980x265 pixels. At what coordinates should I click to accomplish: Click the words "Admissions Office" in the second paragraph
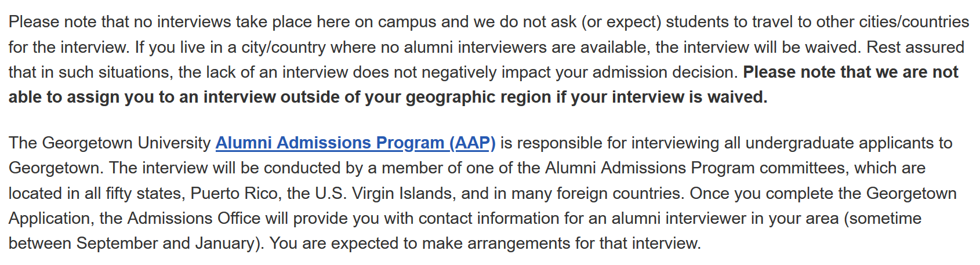click(194, 218)
